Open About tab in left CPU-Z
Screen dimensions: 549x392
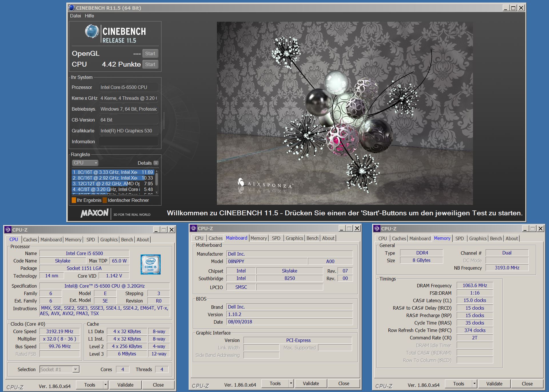pyautogui.click(x=143, y=240)
